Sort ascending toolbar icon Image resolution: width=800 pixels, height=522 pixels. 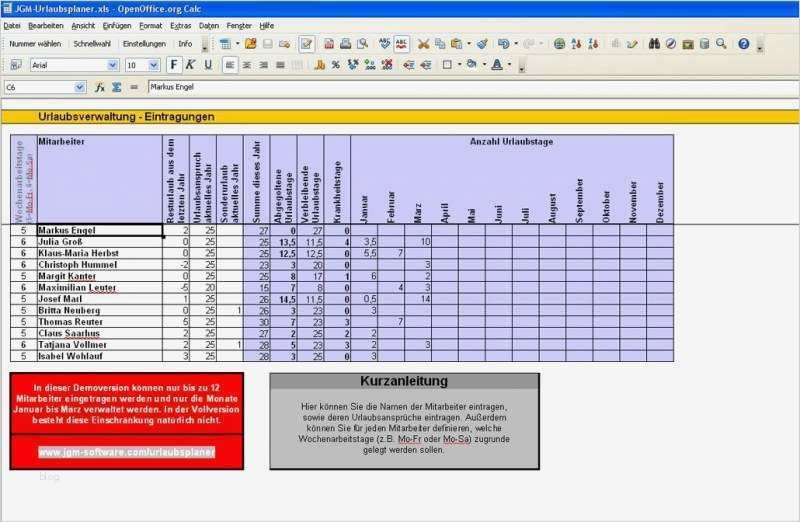[577, 44]
